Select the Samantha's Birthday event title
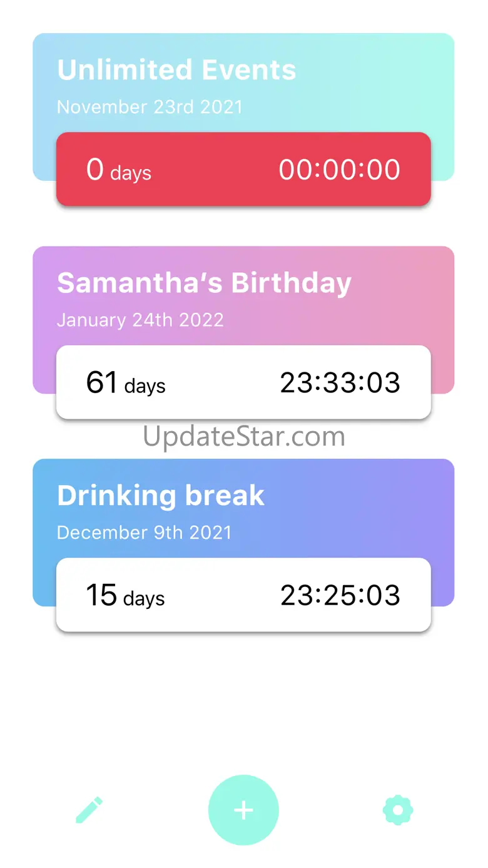 204,283
